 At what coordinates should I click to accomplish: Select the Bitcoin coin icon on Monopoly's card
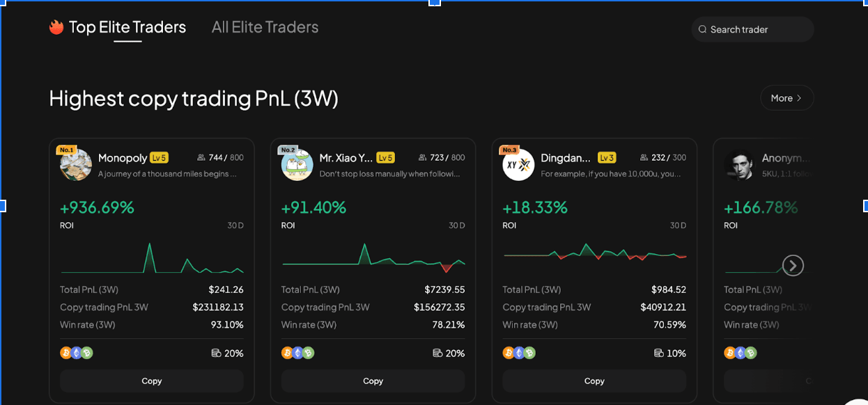coord(67,353)
